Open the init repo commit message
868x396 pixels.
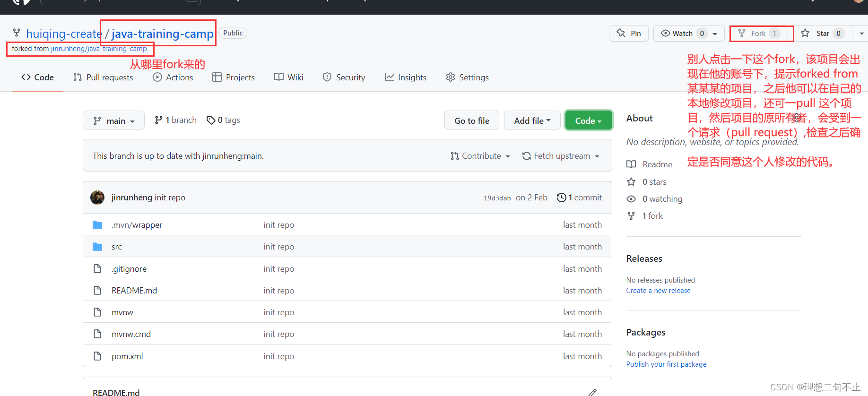pos(170,198)
